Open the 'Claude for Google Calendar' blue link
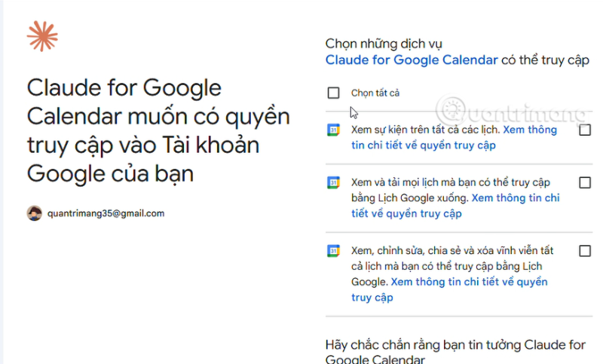 click(x=412, y=60)
